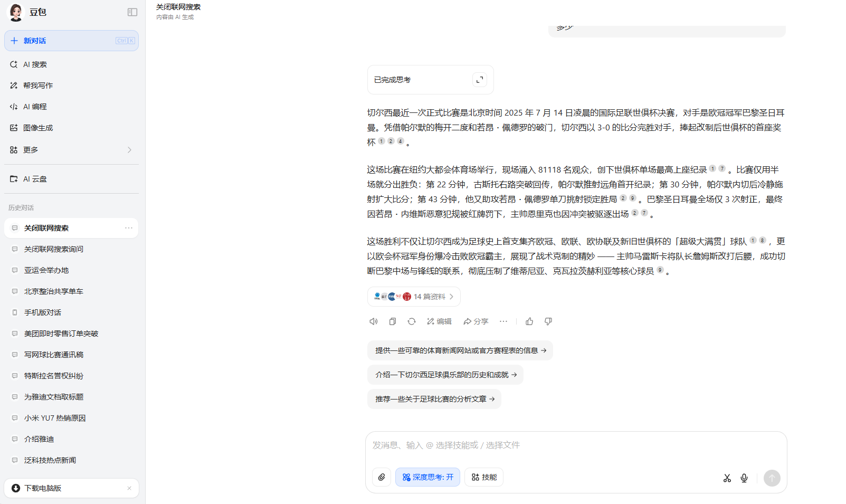Click suggestion 推荐一些关于足球比赛的分析文章

434,399
